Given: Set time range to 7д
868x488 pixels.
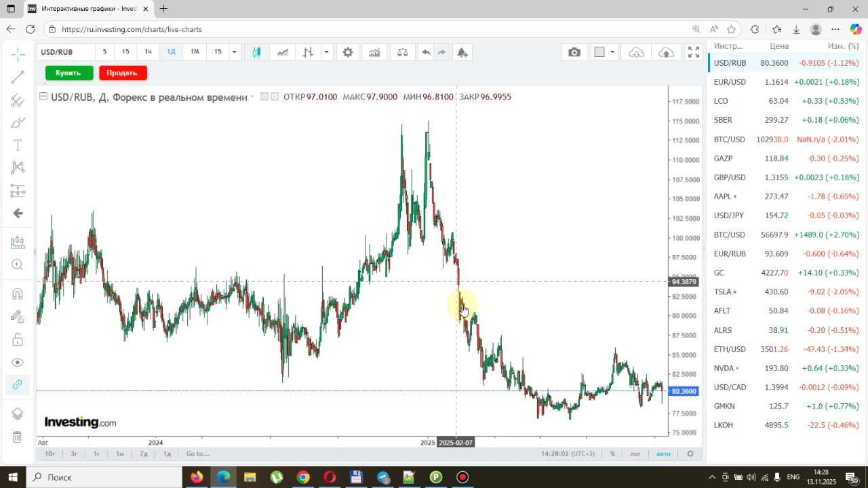Looking at the screenshot, I should tap(144, 453).
